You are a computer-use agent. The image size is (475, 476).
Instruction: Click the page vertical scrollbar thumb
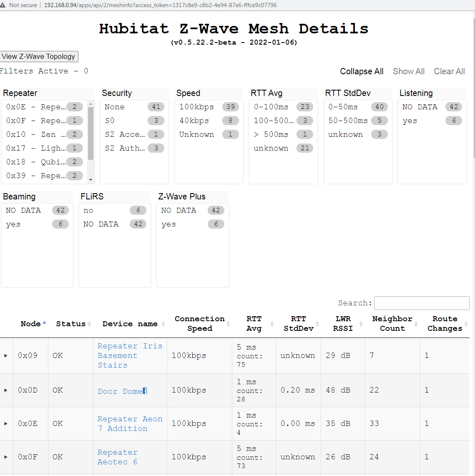tap(474, 88)
